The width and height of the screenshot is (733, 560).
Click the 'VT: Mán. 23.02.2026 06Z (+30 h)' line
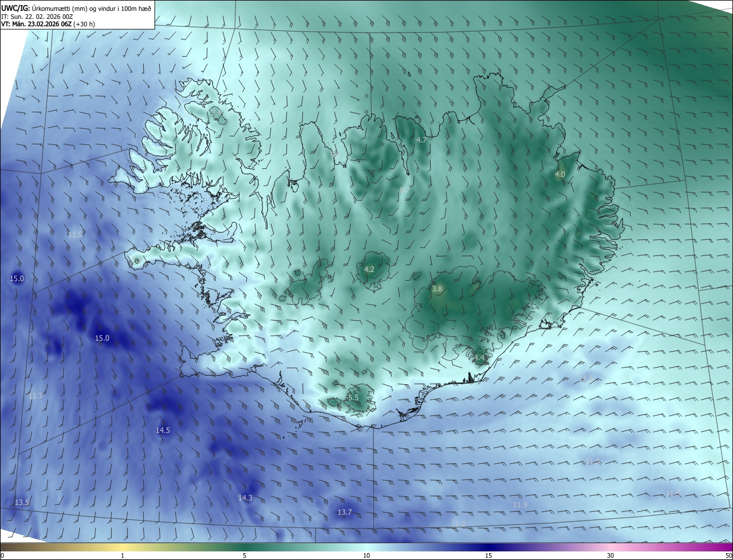[48, 24]
